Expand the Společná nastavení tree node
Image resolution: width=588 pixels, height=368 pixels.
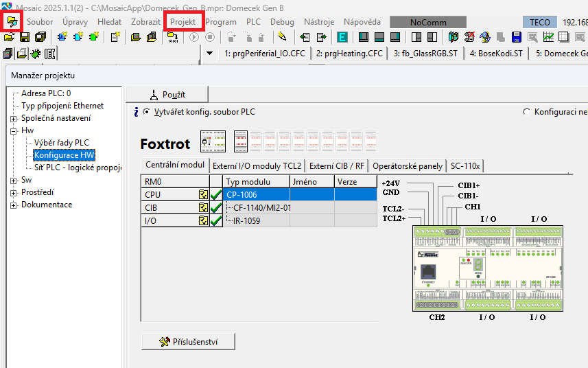[x=14, y=118]
